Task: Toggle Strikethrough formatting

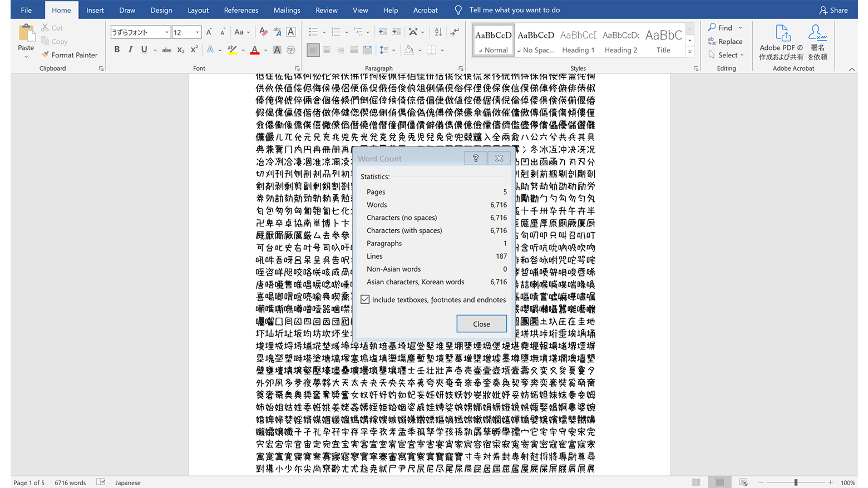Action: tap(166, 50)
